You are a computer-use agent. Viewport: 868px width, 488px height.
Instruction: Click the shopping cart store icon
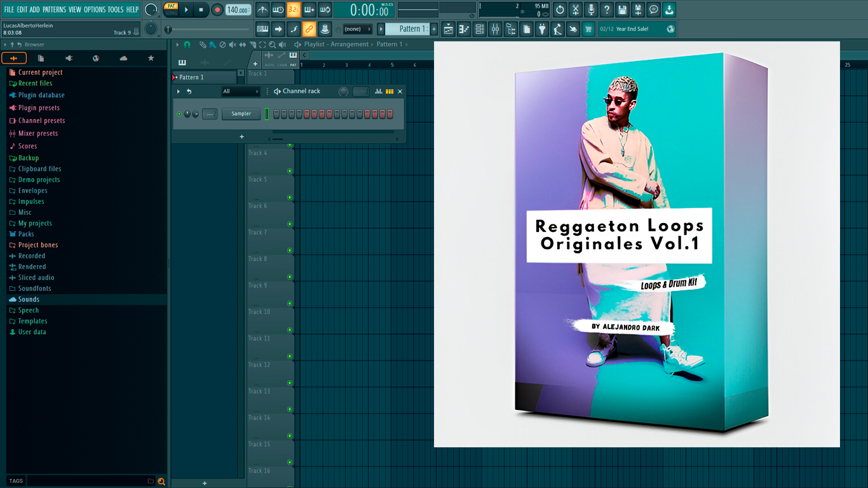588,29
